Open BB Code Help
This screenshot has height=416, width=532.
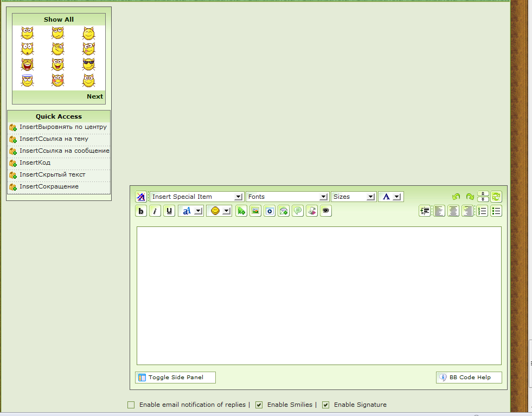click(x=469, y=378)
